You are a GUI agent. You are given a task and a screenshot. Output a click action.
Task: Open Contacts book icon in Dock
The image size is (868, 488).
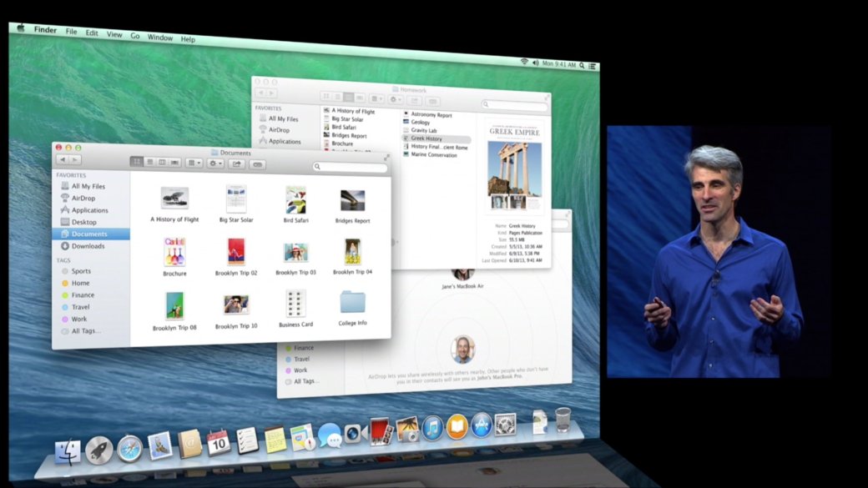point(189,445)
